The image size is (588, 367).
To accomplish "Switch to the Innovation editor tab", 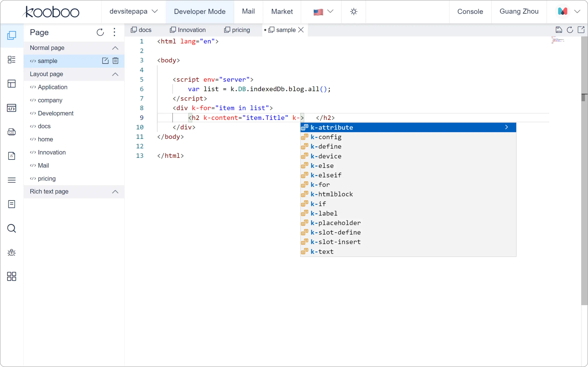I will click(x=191, y=30).
